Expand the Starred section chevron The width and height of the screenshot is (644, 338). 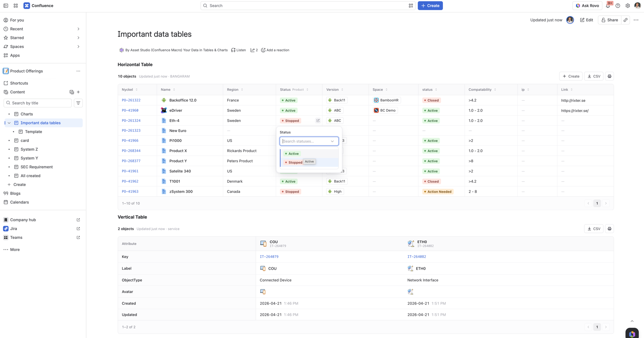coord(78,38)
